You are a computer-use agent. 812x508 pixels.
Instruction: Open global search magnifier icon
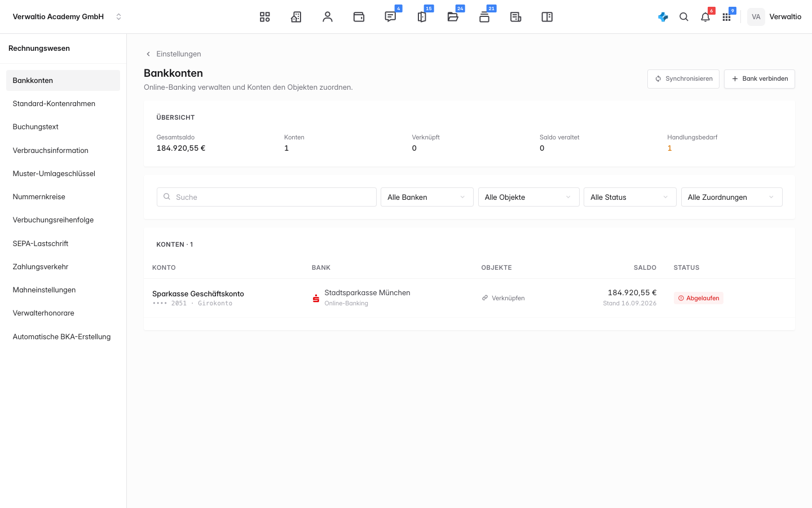click(684, 17)
